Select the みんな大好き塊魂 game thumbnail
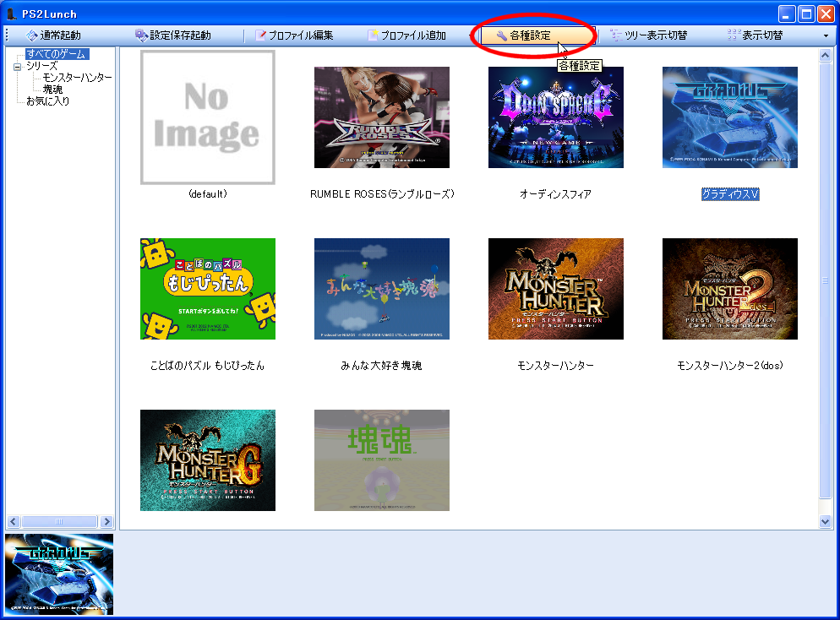The height and width of the screenshot is (620, 840). [x=382, y=289]
